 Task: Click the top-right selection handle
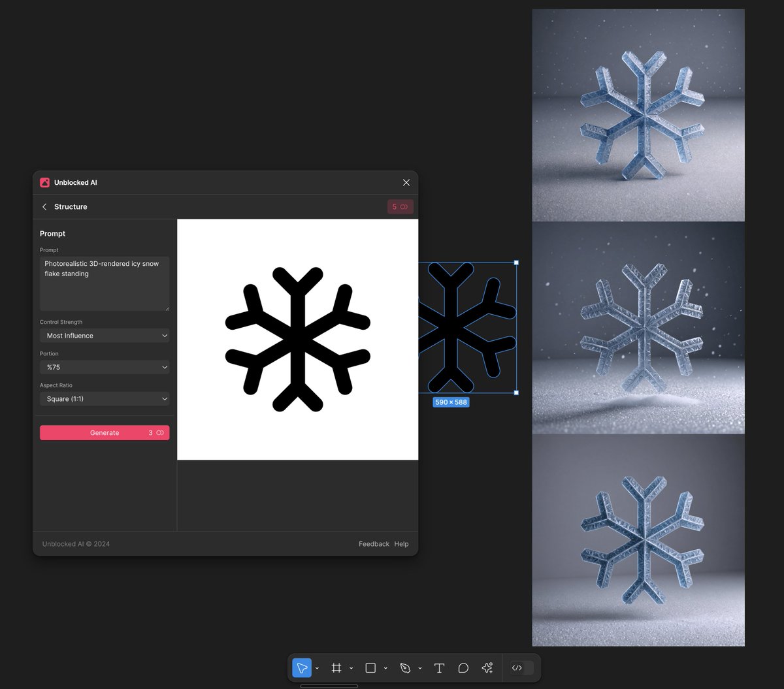tap(516, 263)
